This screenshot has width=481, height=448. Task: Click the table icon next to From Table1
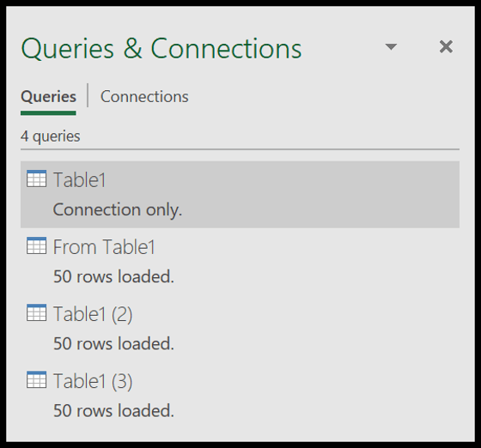(x=36, y=245)
